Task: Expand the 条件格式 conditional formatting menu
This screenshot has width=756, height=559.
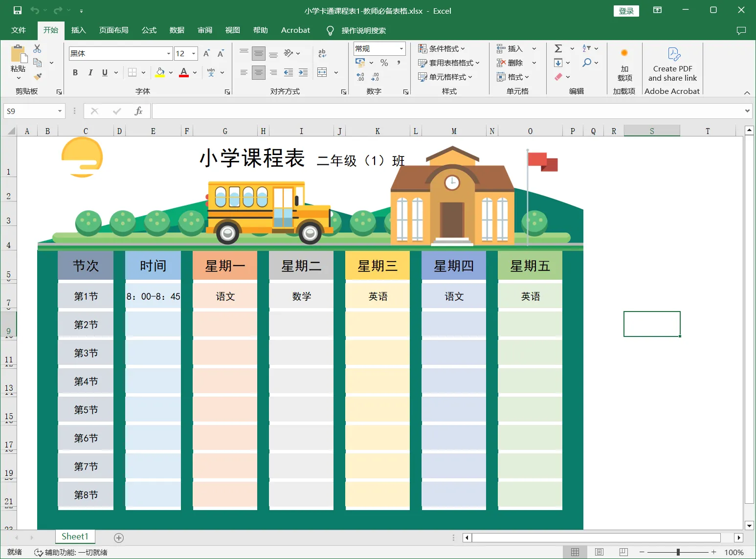Action: (x=442, y=48)
